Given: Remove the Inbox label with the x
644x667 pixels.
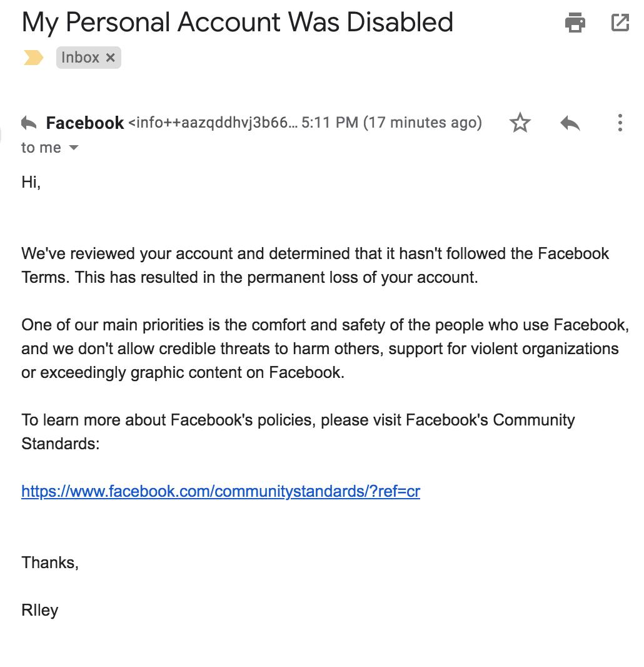Looking at the screenshot, I should point(111,58).
